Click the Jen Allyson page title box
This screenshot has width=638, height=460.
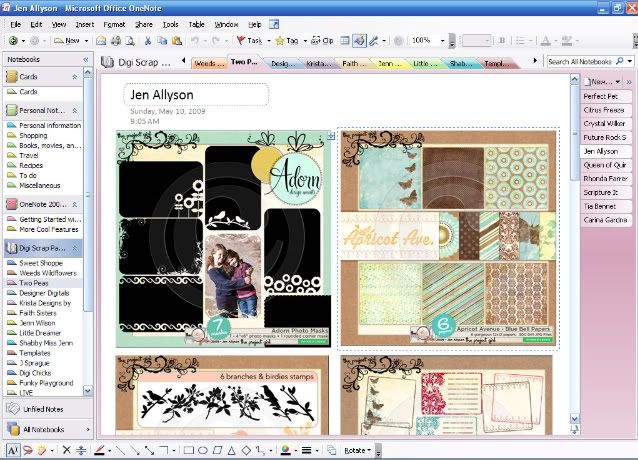point(196,94)
